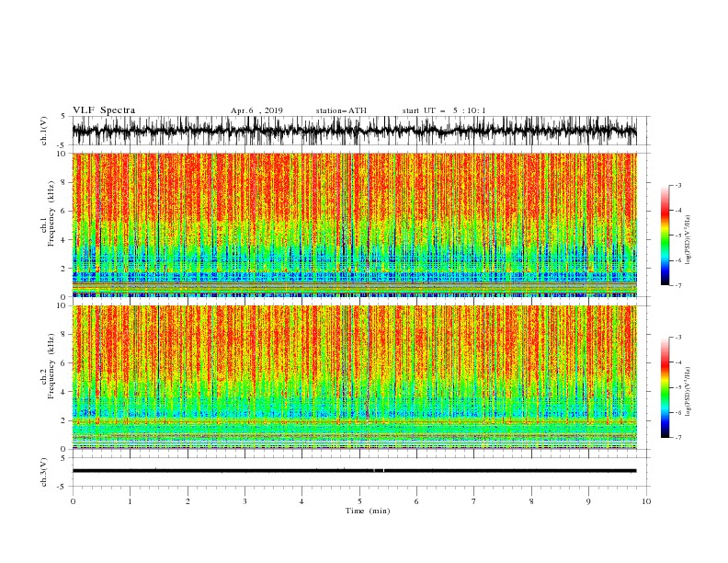The image size is (728, 563).
Task: Click the "2" tick on the time axis
Action: pyautogui.click(x=188, y=501)
